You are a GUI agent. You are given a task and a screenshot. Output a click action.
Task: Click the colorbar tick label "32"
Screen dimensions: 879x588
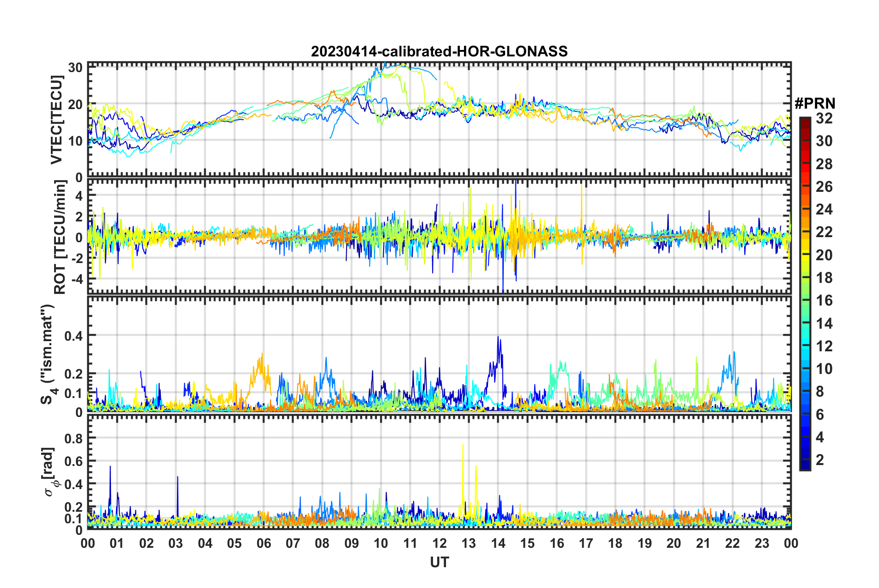coord(824,118)
